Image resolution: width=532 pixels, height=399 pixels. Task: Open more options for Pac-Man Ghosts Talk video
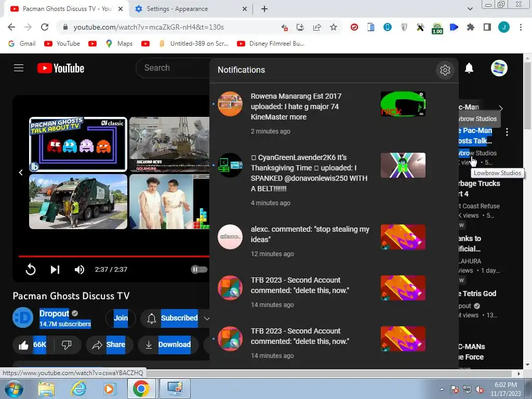[x=507, y=132]
